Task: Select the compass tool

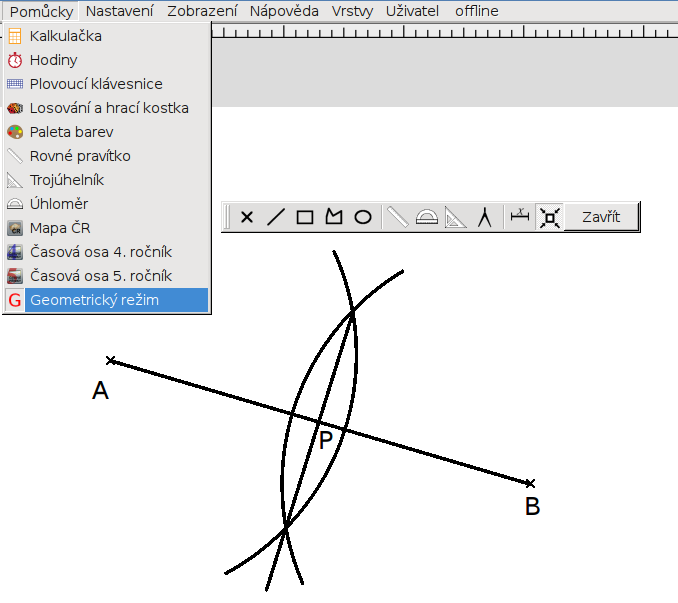Action: pos(485,217)
